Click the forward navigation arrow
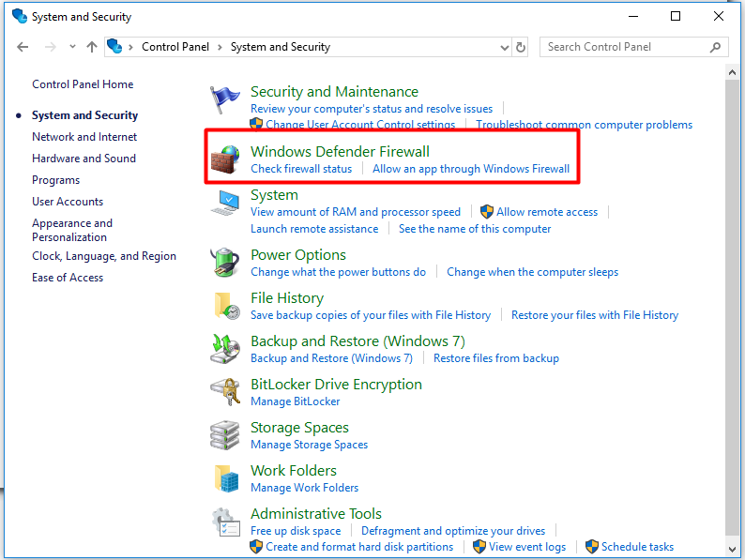745x560 pixels. [x=51, y=47]
